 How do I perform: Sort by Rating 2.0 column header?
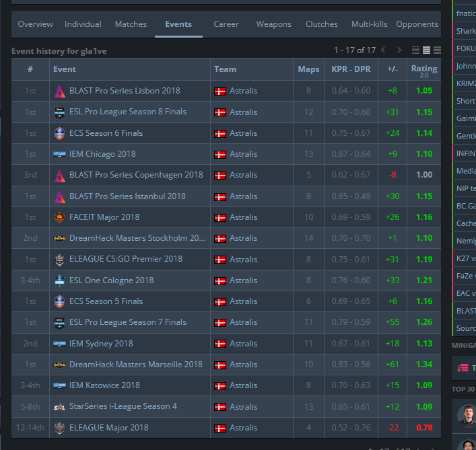click(x=424, y=69)
